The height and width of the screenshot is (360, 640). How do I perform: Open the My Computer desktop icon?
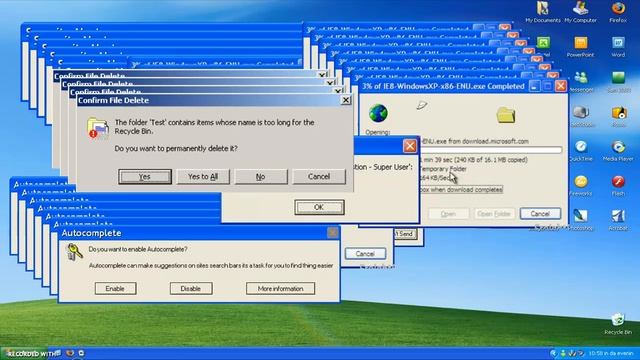point(580,11)
